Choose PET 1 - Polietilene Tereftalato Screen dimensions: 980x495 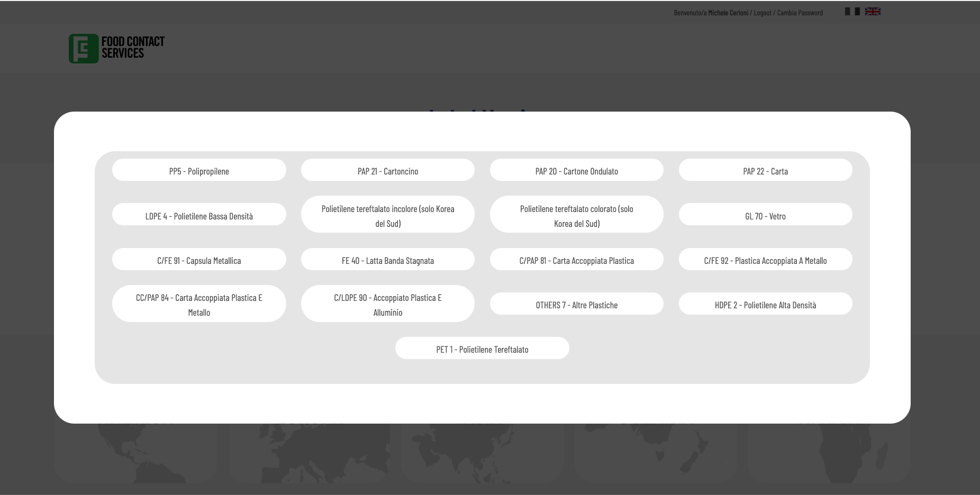point(482,349)
